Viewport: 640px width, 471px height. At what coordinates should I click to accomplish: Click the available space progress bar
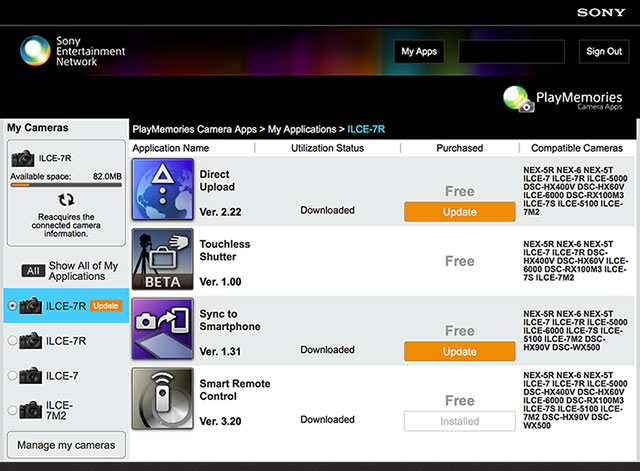tap(66, 185)
